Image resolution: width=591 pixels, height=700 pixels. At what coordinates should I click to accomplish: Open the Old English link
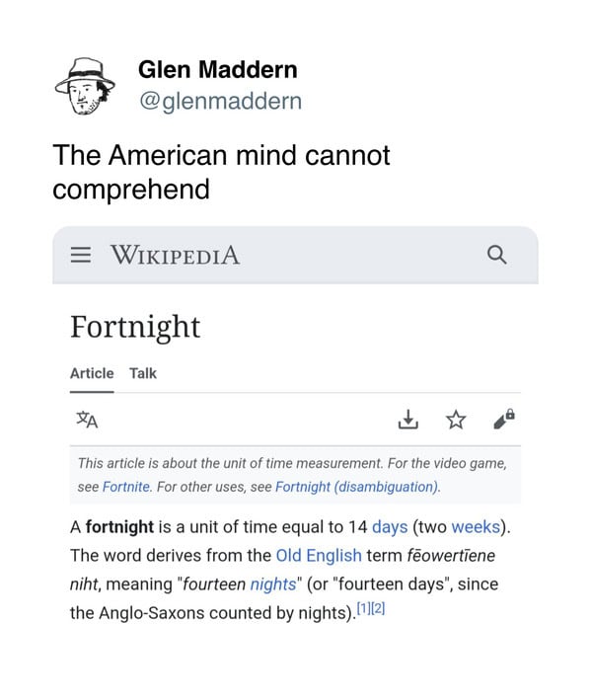[x=319, y=556]
